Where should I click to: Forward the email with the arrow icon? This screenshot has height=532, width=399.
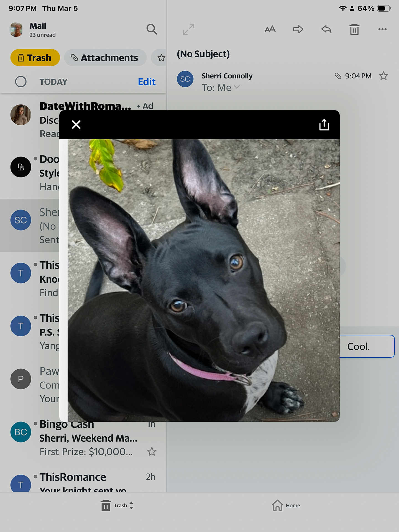tap(298, 29)
